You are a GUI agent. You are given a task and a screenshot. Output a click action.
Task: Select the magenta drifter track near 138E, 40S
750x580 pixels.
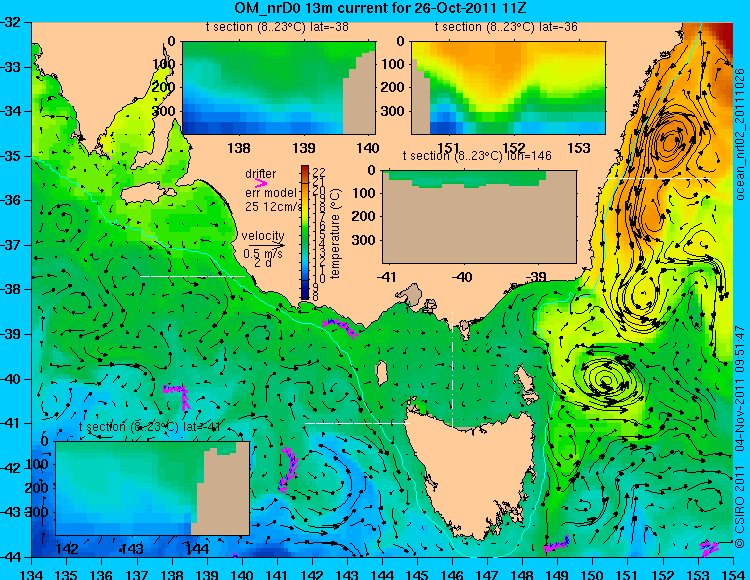(x=176, y=397)
